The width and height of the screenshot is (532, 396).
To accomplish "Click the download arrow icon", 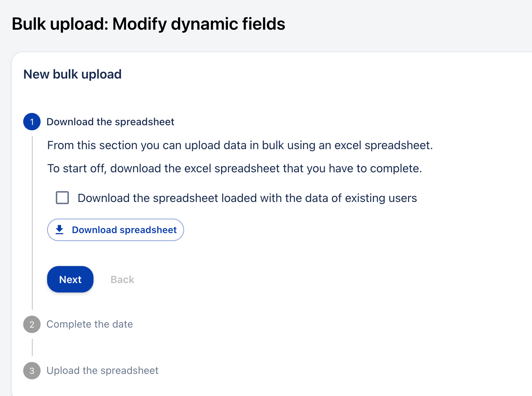I will (x=59, y=230).
